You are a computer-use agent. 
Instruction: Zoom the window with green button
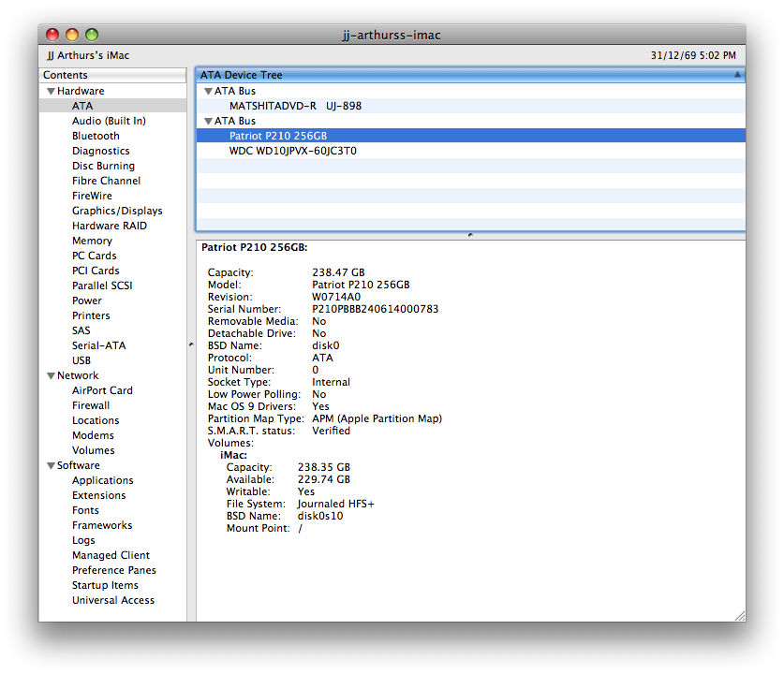point(92,35)
